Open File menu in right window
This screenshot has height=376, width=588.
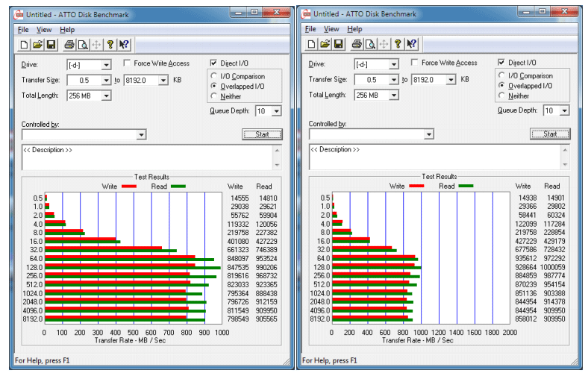click(310, 29)
